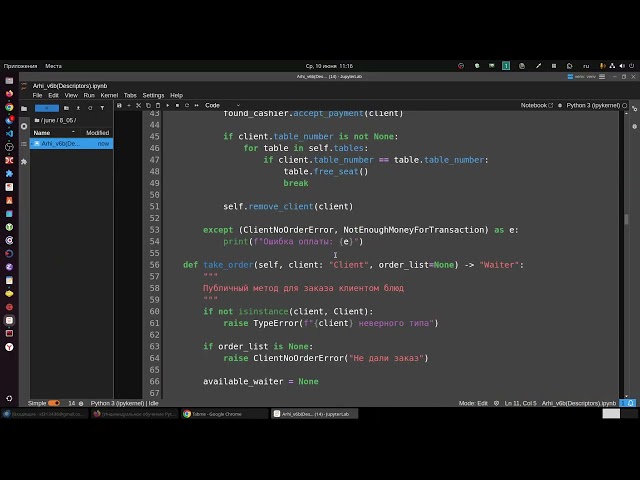This screenshot has width=640, height=480.
Task: Restart the kernel with the refresh icon
Action: (187, 105)
